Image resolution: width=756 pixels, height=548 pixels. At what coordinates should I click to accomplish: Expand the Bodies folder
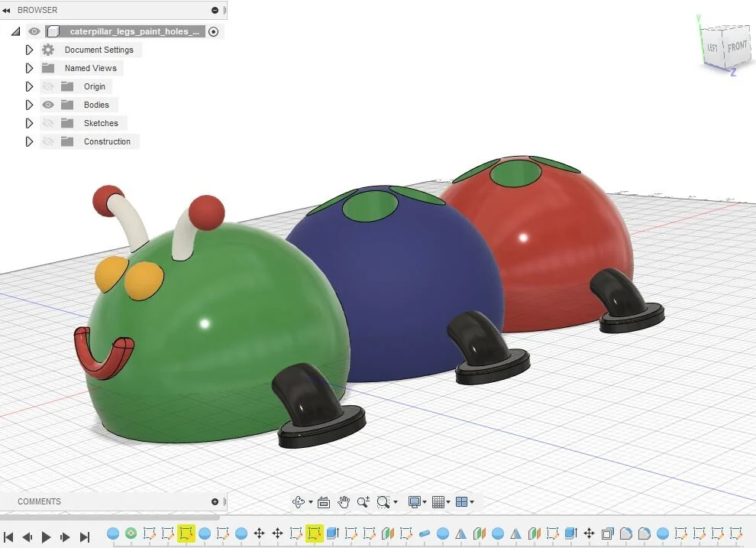coord(29,105)
